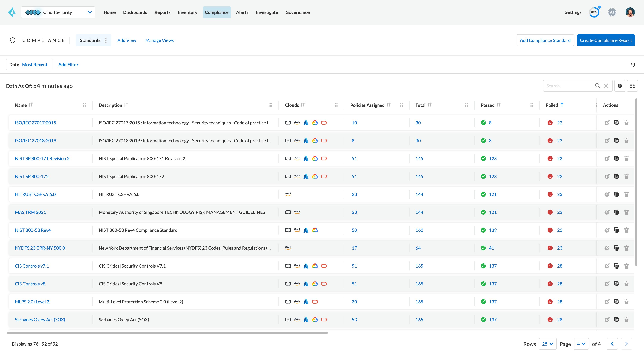Reset filters with the undo arrow icon
The height and width of the screenshot is (358, 644).
(x=633, y=65)
